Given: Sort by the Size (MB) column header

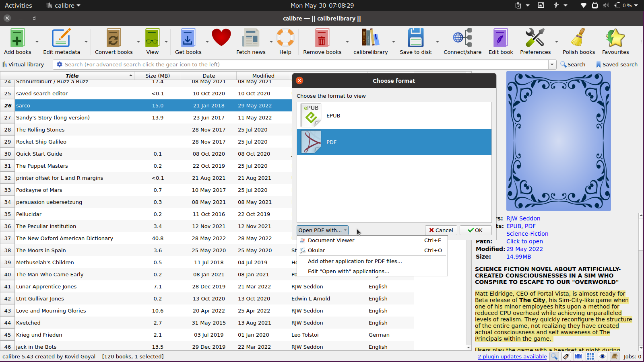Looking at the screenshot, I should (x=158, y=76).
